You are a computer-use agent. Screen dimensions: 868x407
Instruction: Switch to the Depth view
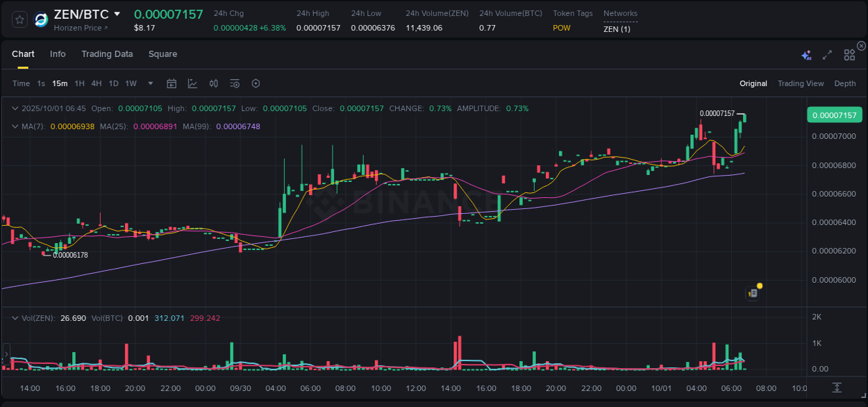(x=844, y=83)
